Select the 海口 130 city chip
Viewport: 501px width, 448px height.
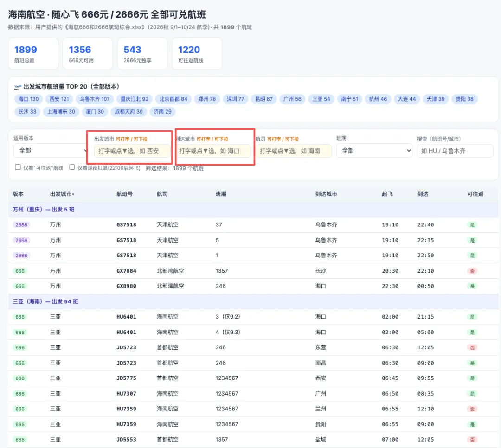[28, 99]
